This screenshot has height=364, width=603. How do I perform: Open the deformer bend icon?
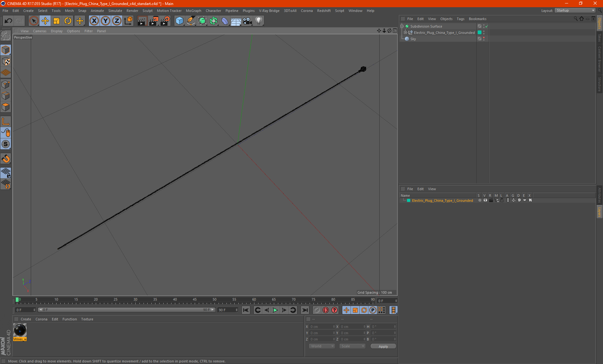[x=225, y=21]
